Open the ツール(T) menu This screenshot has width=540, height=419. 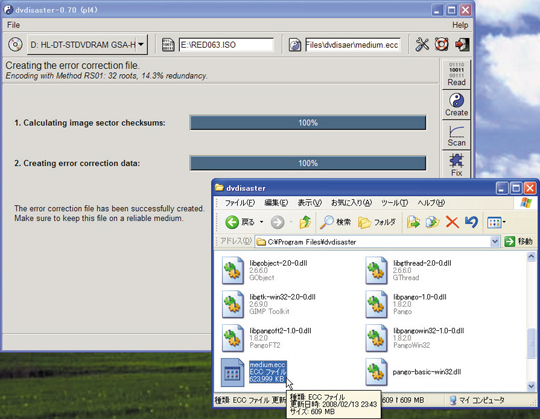[394, 203]
